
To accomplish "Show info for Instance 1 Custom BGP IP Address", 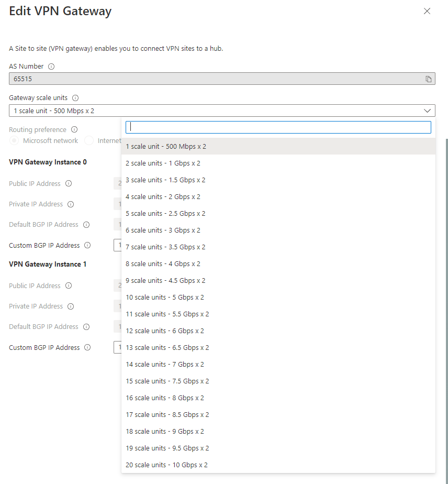I will (x=87, y=348).
